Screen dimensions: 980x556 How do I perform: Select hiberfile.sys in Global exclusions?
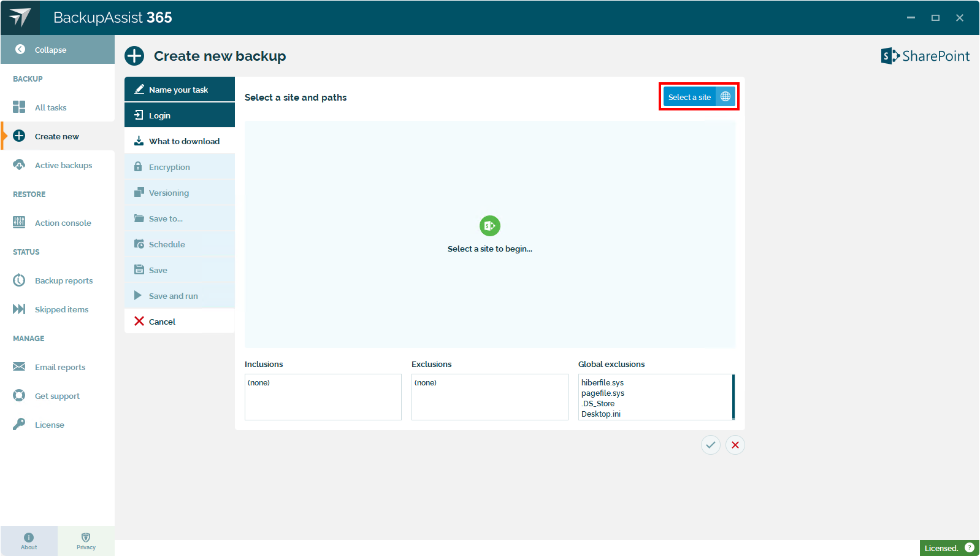click(602, 383)
